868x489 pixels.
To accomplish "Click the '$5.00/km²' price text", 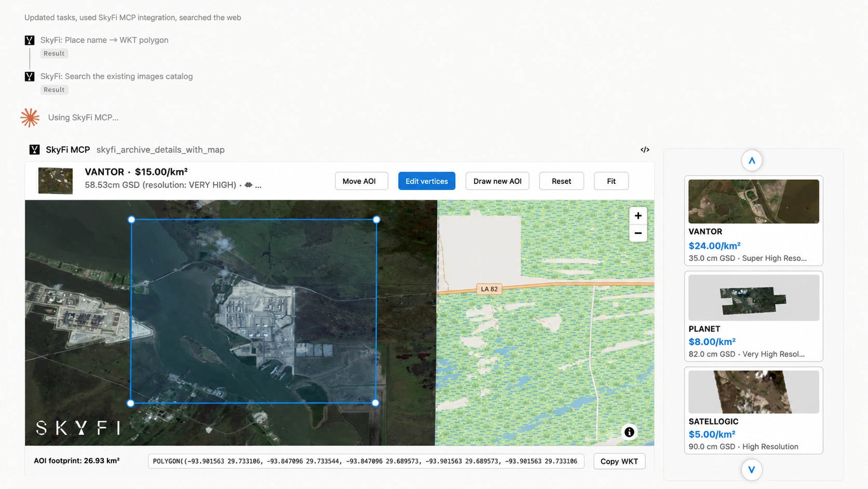I will coord(712,434).
